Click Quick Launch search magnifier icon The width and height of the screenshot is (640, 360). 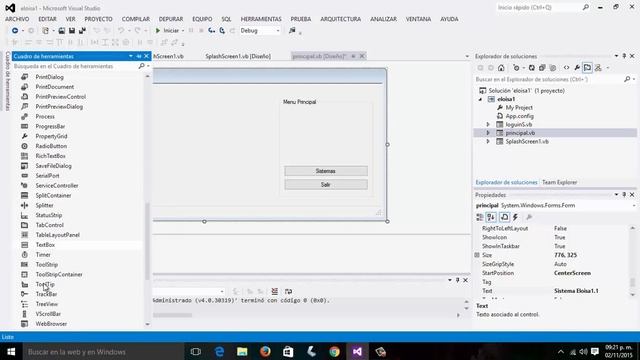(586, 7)
